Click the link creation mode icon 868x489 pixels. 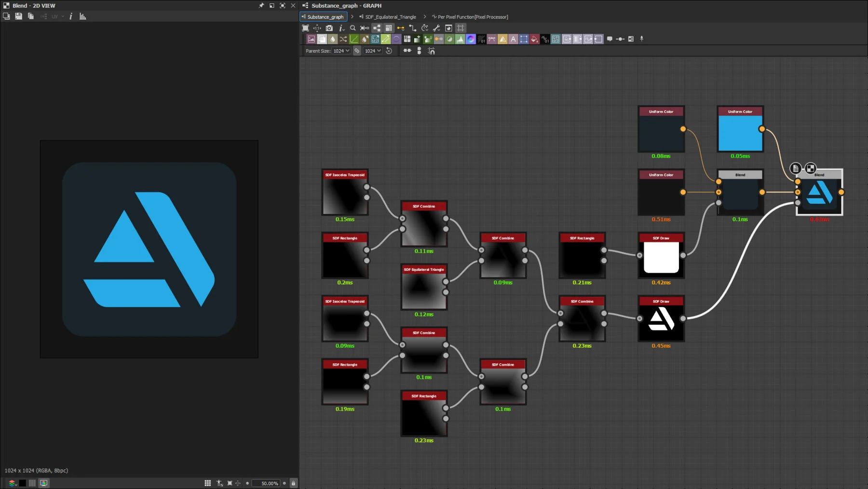[413, 28]
